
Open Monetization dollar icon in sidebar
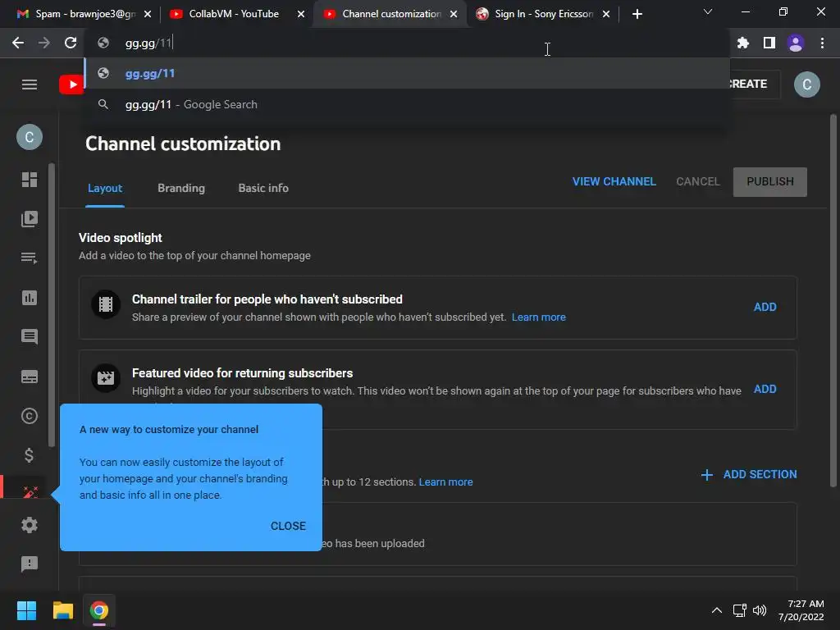(x=30, y=455)
